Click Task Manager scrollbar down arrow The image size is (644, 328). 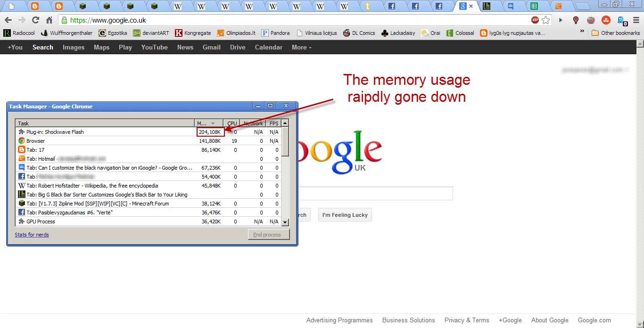click(x=285, y=222)
